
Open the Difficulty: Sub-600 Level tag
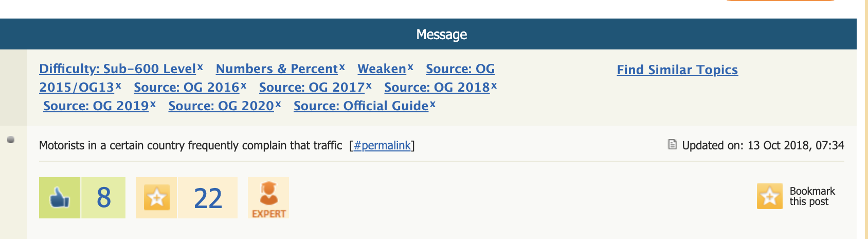click(x=117, y=69)
